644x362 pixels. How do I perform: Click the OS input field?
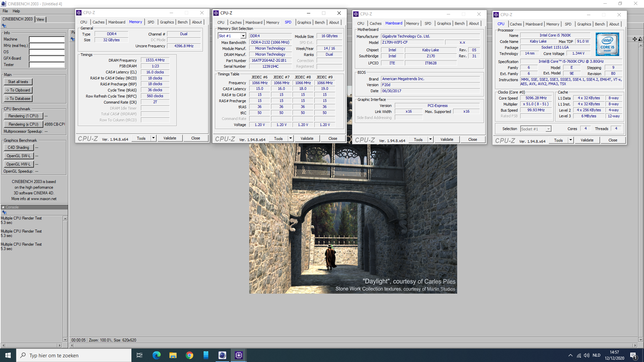coord(47,52)
